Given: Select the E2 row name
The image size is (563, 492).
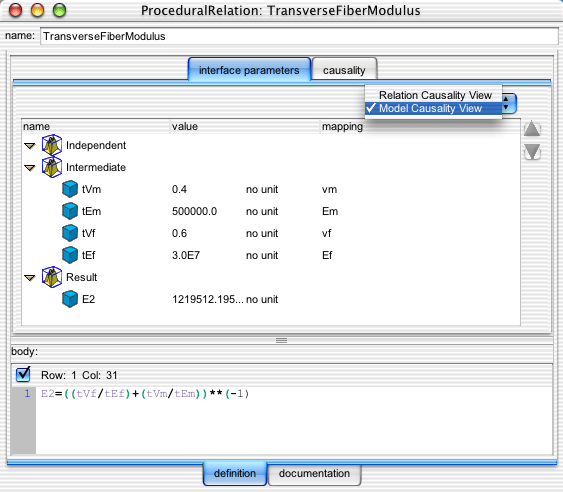Looking at the screenshot, I should point(88,299).
